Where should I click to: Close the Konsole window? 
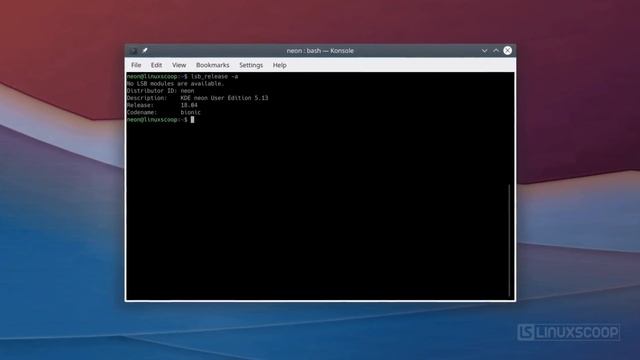coord(507,50)
